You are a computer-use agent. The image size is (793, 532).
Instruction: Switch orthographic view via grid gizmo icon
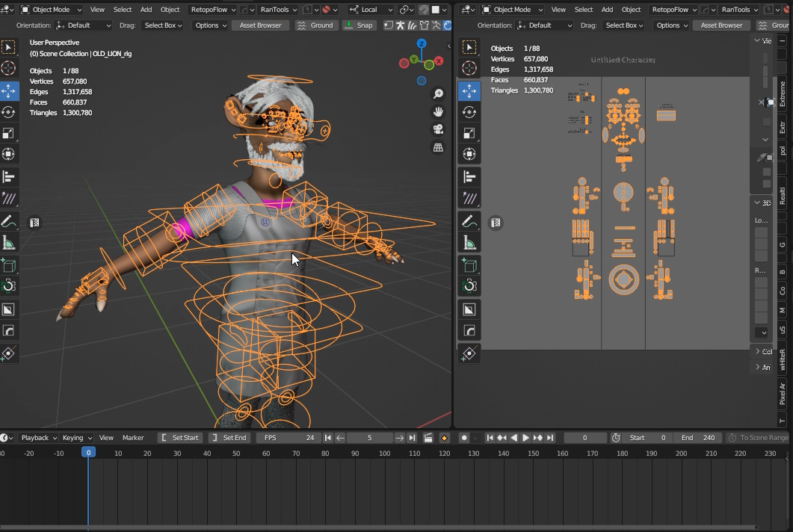pos(438,148)
